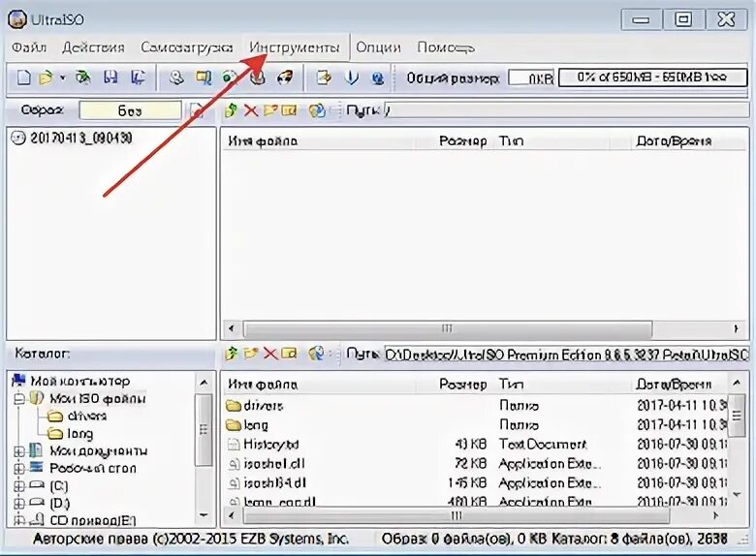
Task: Click the globe icon in Каталог toolbar
Action: click(x=317, y=354)
